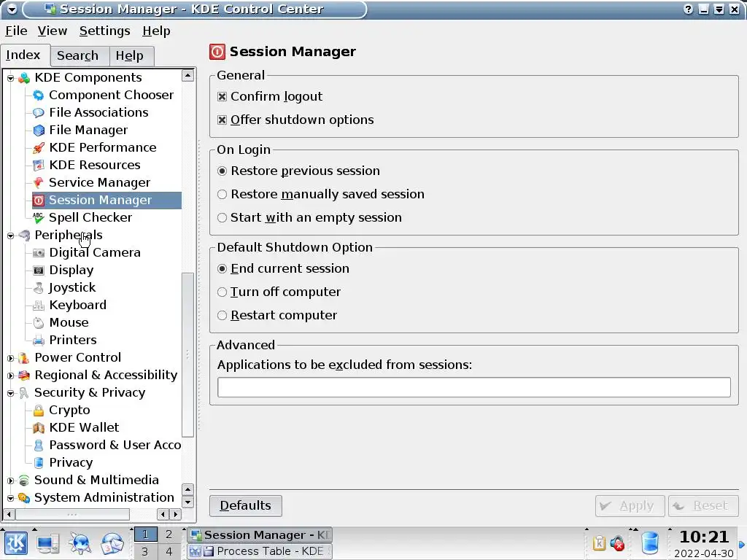Select Restart computer radio button
The width and height of the screenshot is (747, 560).
222,315
